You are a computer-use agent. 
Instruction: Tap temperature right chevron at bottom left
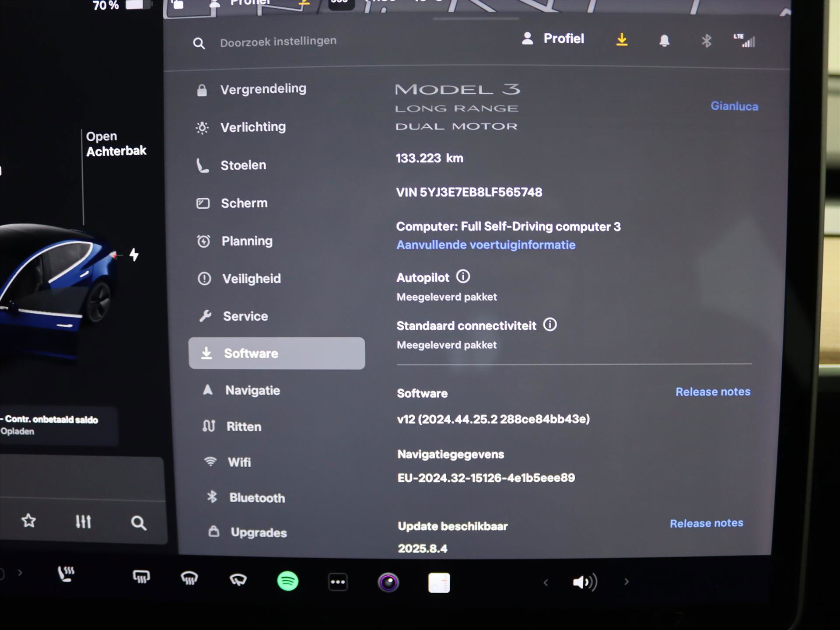20,572
